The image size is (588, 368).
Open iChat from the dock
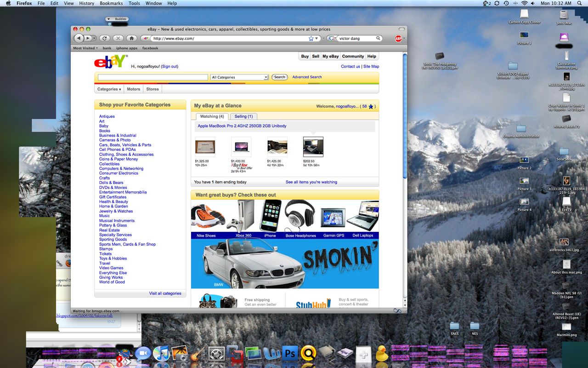143,353
